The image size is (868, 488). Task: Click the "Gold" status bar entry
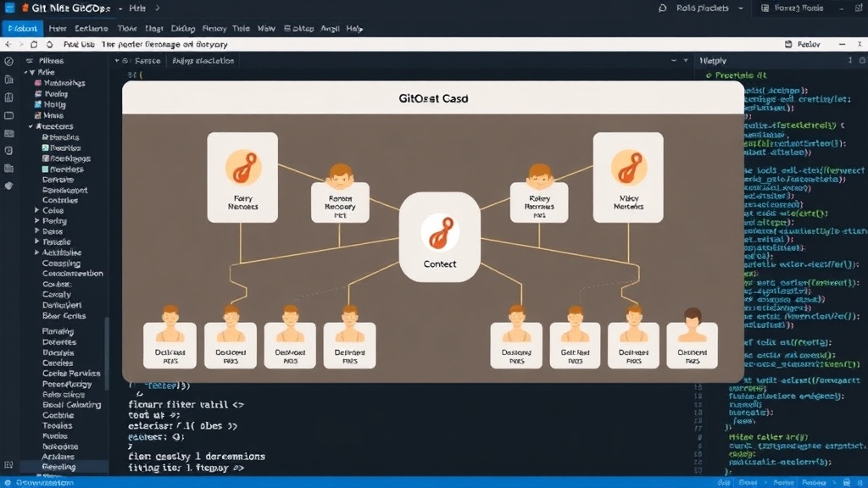tap(723, 482)
